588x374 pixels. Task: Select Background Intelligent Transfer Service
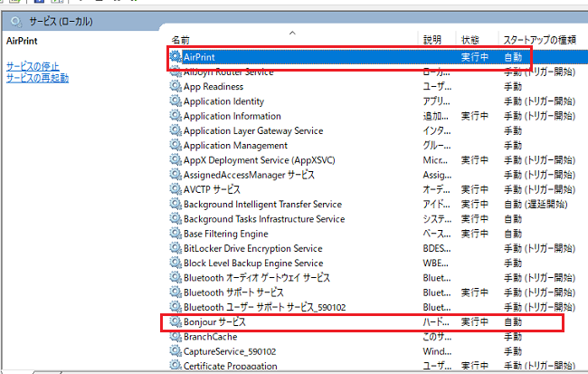tap(262, 205)
